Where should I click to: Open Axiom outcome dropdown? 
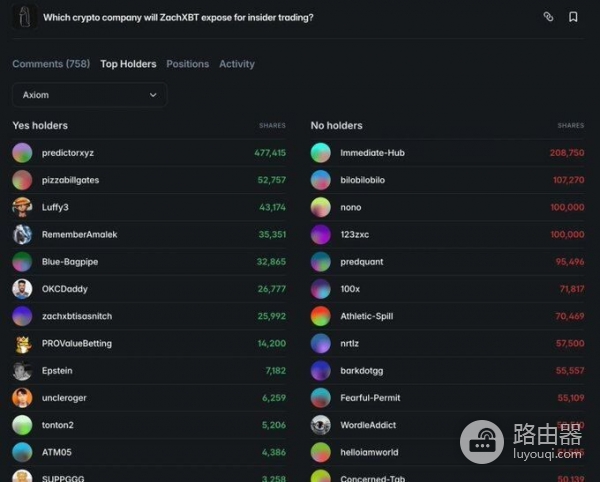[x=89, y=95]
